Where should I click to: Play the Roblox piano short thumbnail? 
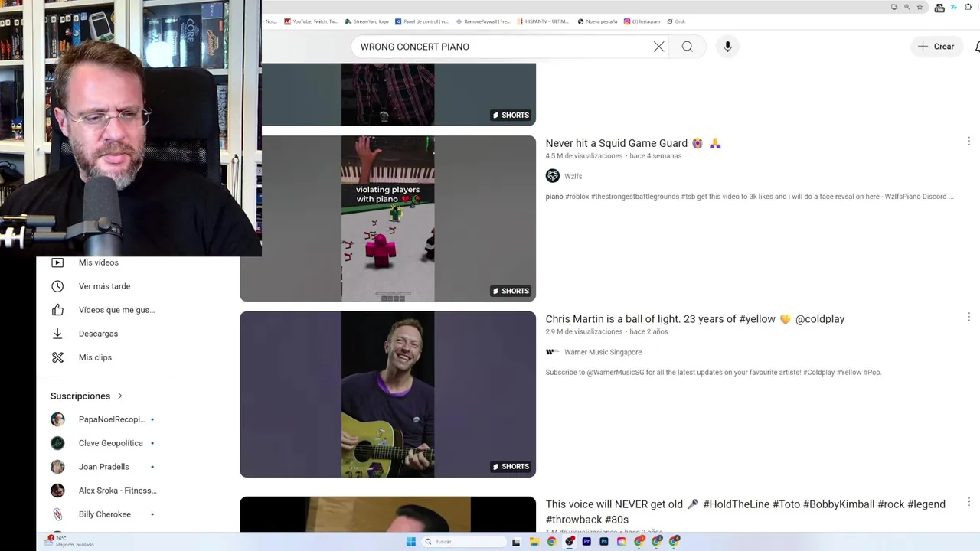[387, 218]
